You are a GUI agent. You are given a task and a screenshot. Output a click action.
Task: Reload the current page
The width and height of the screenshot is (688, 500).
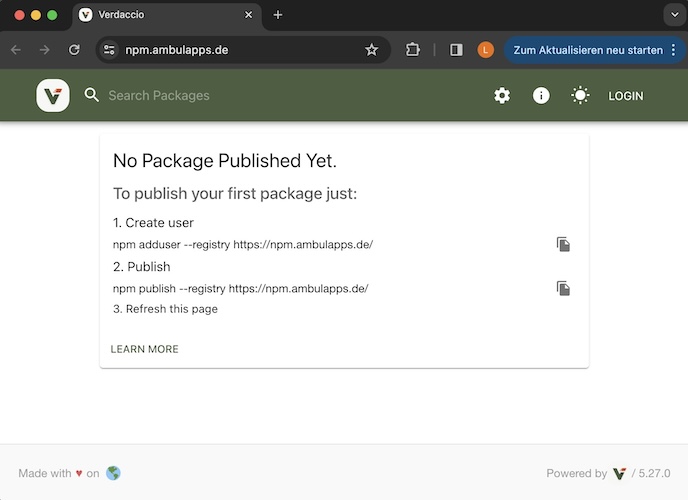[74, 50]
